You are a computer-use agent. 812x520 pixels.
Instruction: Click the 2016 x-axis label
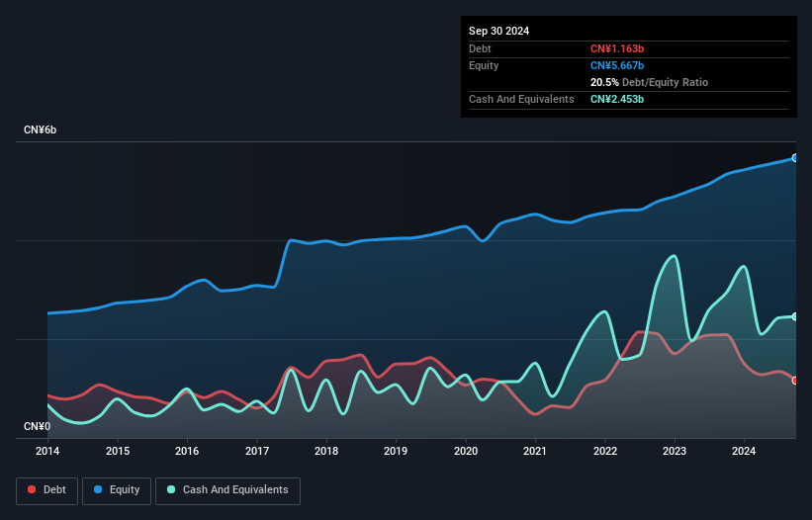[x=187, y=451]
